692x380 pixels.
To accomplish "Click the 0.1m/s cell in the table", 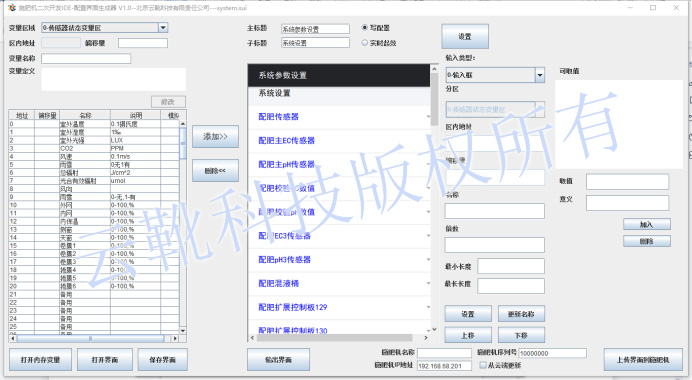I will click(135, 156).
